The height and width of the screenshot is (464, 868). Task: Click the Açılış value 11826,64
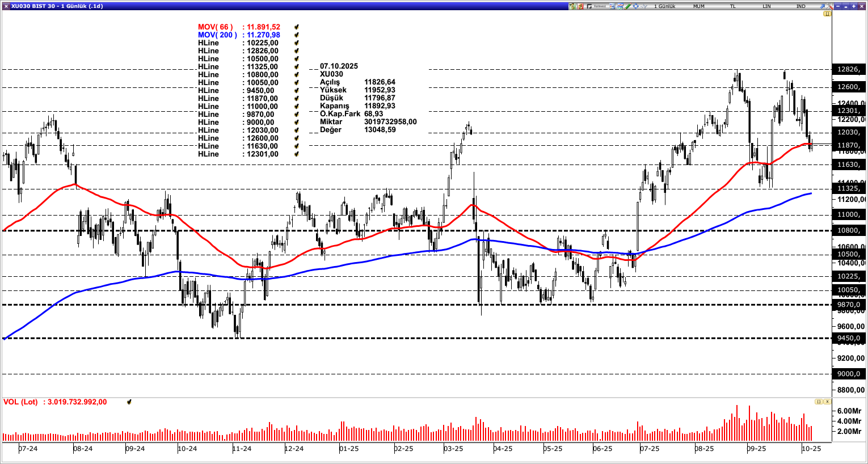click(x=380, y=82)
